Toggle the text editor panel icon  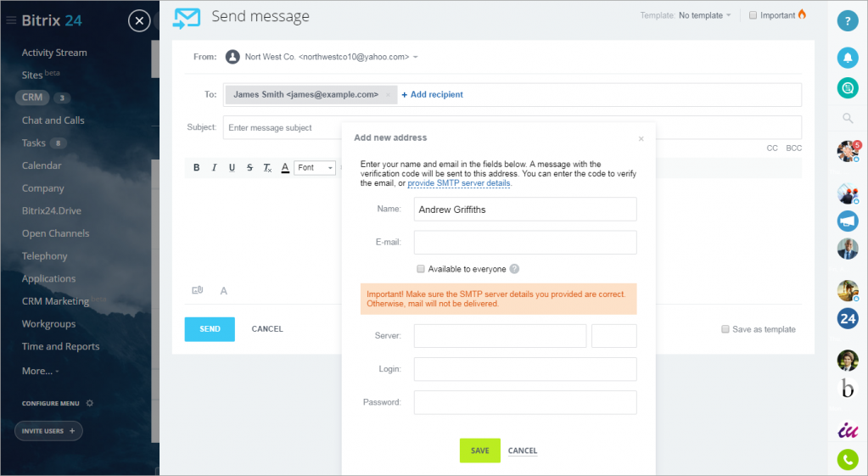pos(224,290)
